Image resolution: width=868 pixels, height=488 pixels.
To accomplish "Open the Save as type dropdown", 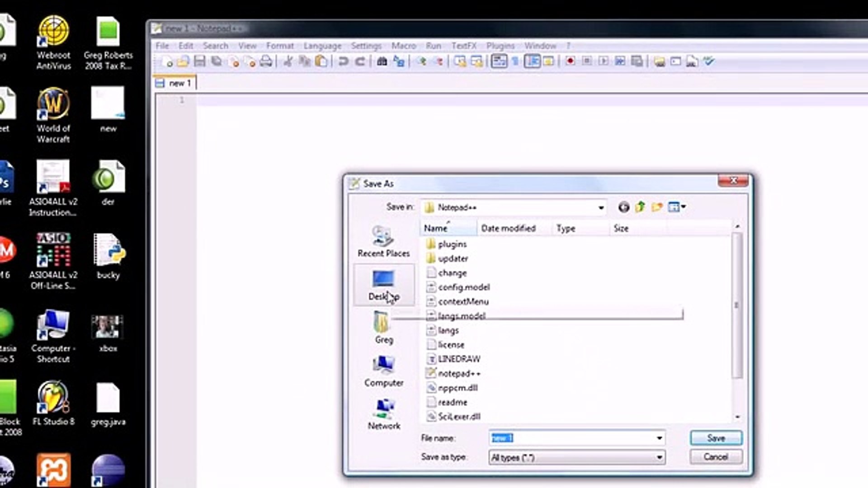I will coord(659,457).
